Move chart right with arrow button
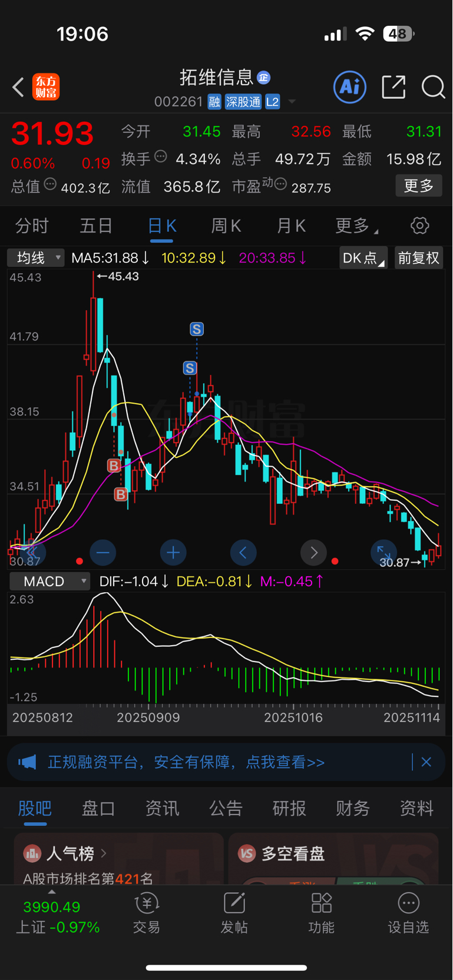The width and height of the screenshot is (453, 980). (313, 553)
